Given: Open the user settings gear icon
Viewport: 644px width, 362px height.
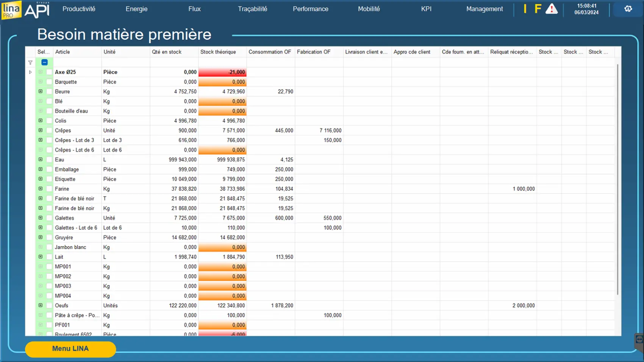Looking at the screenshot, I should coord(628,9).
